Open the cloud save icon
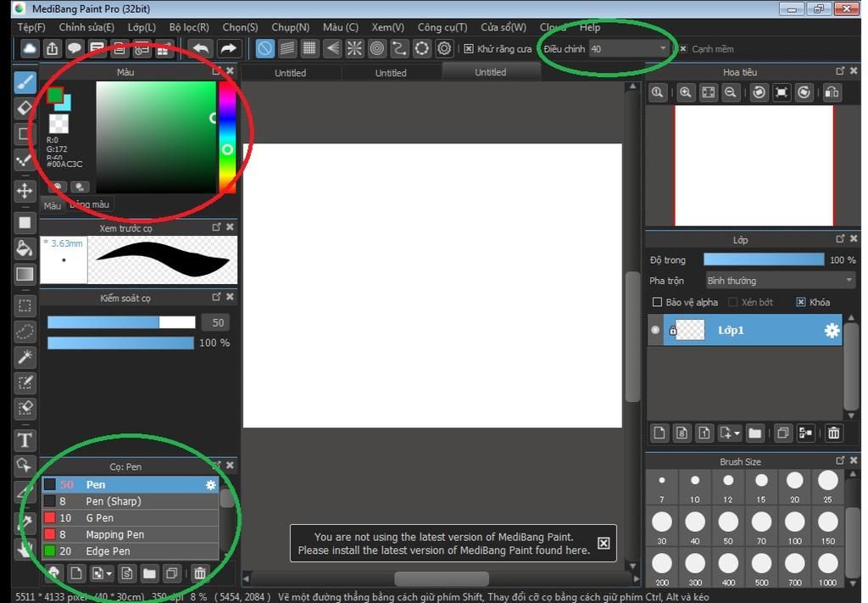868x603 pixels. click(x=30, y=48)
